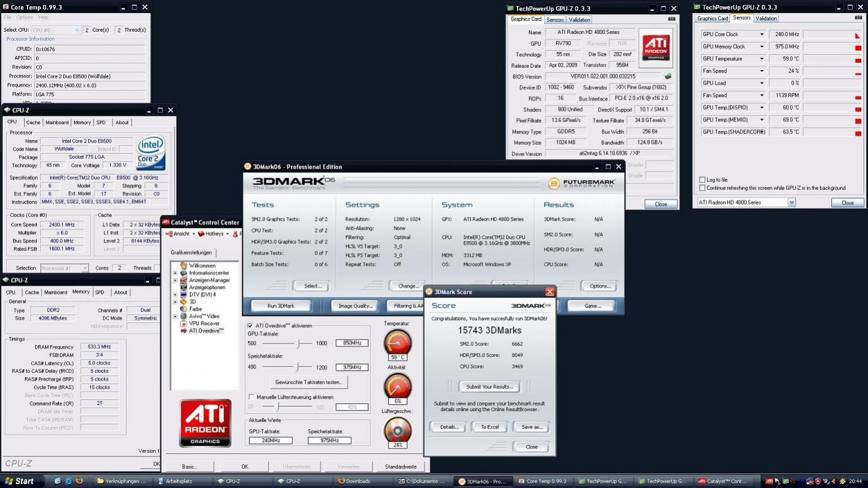The height and width of the screenshot is (488, 868).
Task: Click the red shield security tray icon
Action: (x=818, y=481)
